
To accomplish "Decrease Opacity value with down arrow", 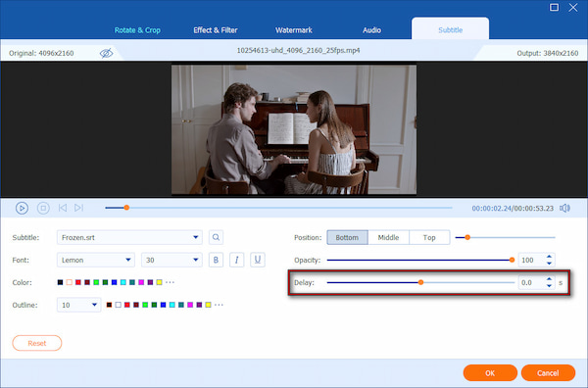I will coord(549,264).
